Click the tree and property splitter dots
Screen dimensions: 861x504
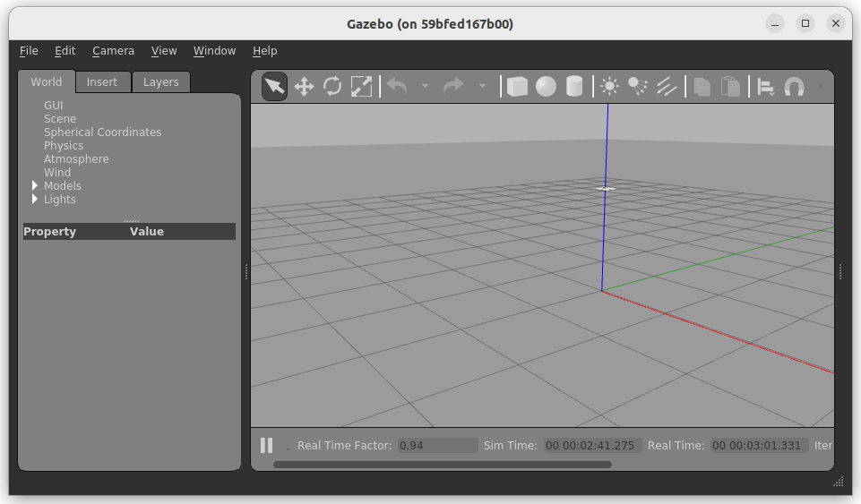131,220
